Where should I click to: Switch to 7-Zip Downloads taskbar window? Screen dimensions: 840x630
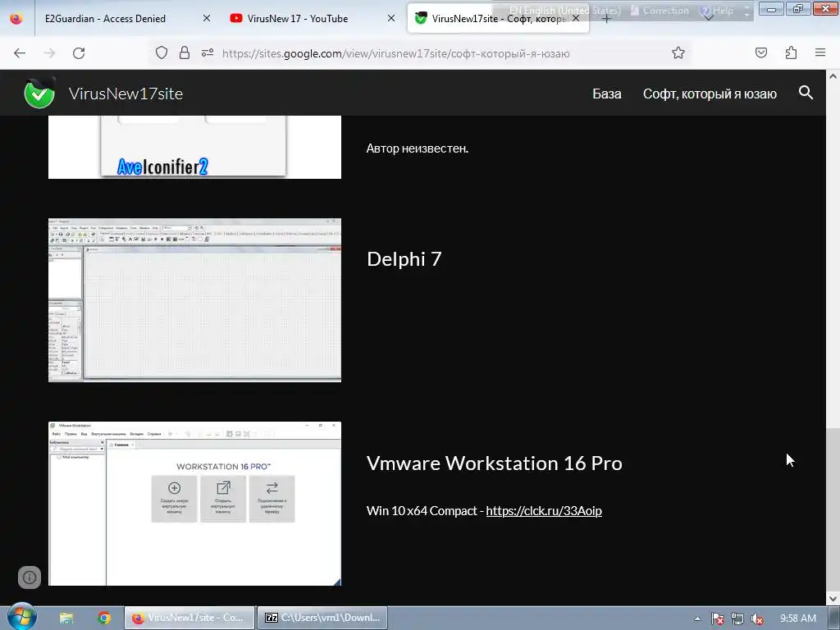click(322, 618)
